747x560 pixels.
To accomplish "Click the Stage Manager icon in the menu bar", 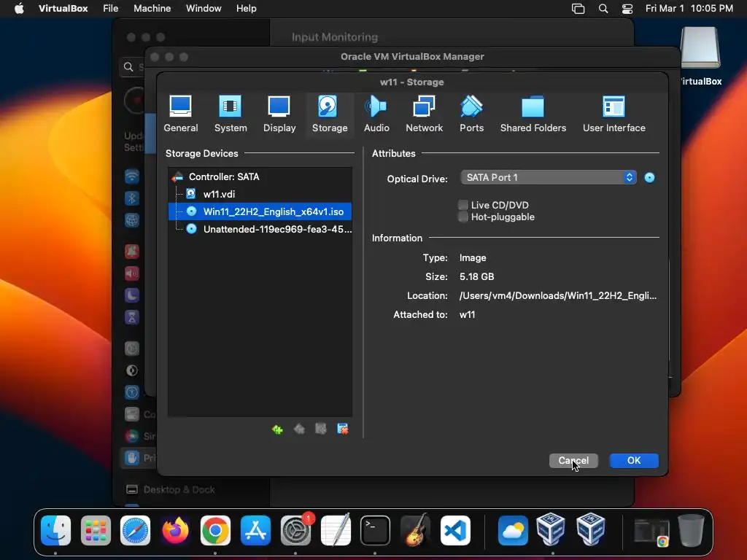I will pos(578,9).
